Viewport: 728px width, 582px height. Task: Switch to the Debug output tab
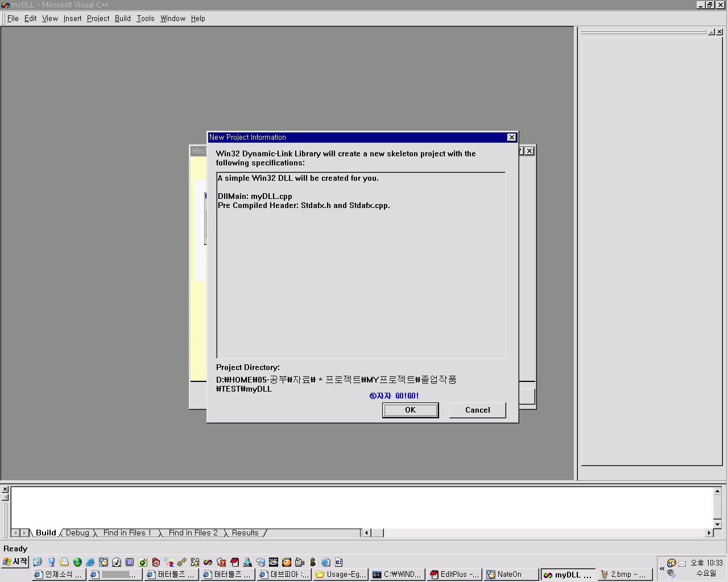[77, 533]
